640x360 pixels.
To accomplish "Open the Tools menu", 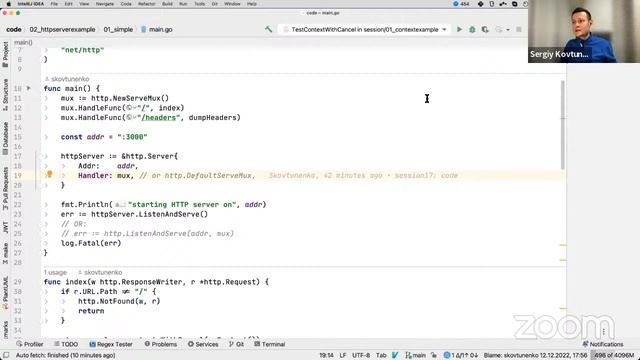I will (x=199, y=4).
